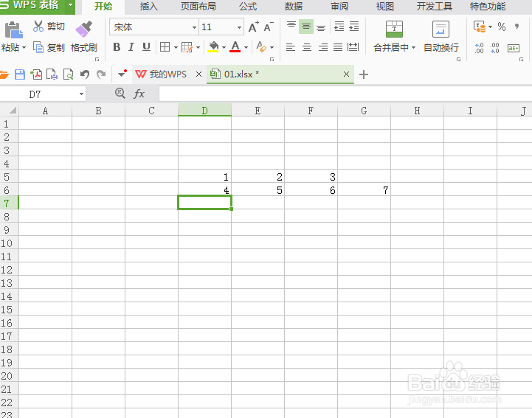Open print preview icon
The height and width of the screenshot is (418, 532).
[68, 74]
